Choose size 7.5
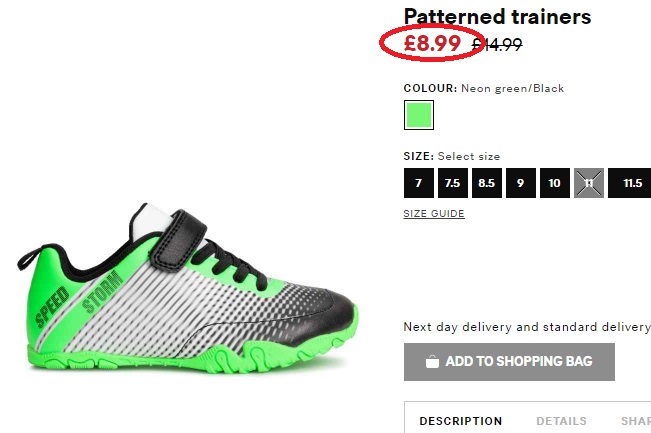The height and width of the screenshot is (433, 651). pyautogui.click(x=453, y=183)
